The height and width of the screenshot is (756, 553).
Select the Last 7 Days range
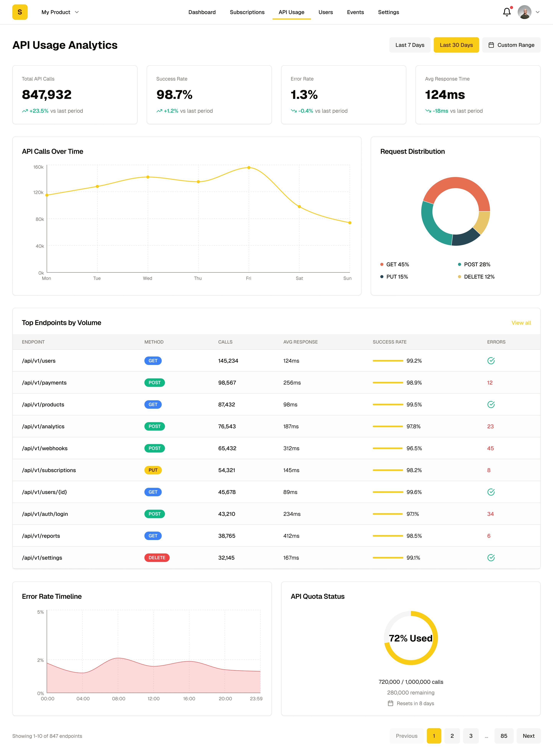410,45
